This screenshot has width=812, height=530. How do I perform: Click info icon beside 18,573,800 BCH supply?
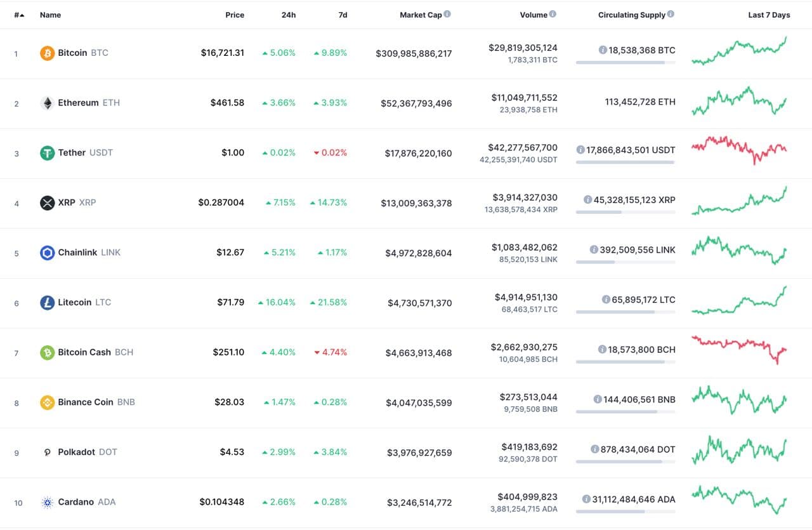tap(602, 350)
